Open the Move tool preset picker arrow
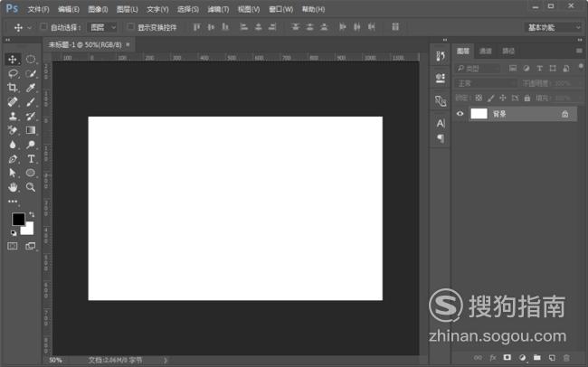588x367 pixels. tap(30, 27)
